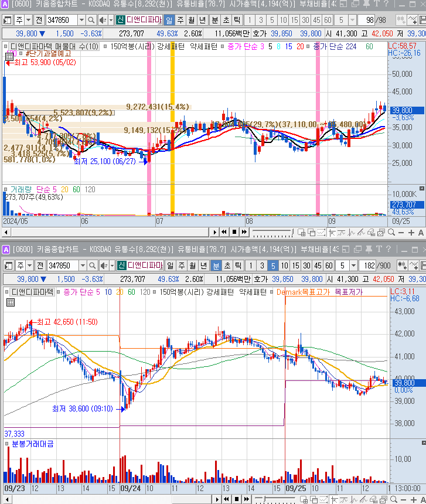Viewport: 426px width, 504px height.
Task: Click stop button under lower chart
Action: [237, 499]
